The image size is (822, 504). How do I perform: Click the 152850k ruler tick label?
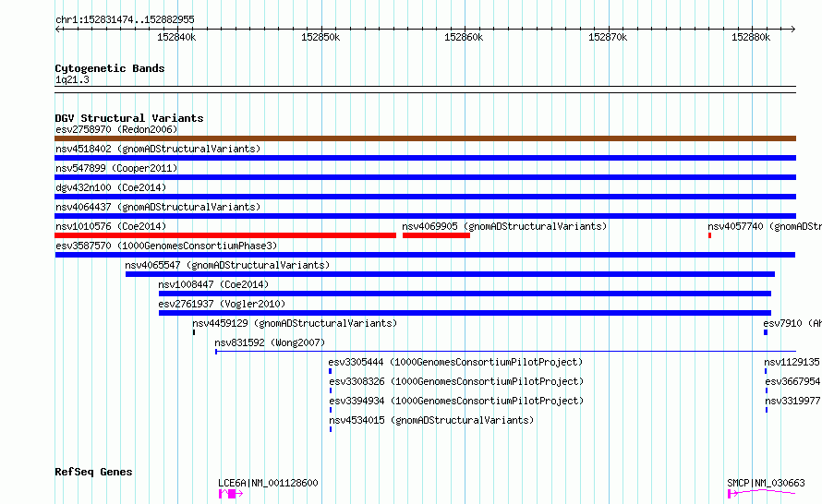(x=320, y=37)
